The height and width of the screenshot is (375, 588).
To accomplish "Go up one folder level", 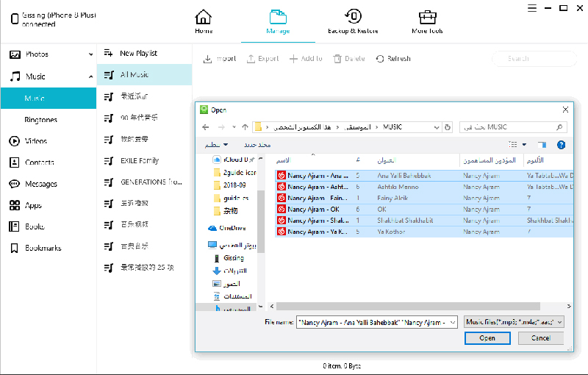I will tap(245, 127).
